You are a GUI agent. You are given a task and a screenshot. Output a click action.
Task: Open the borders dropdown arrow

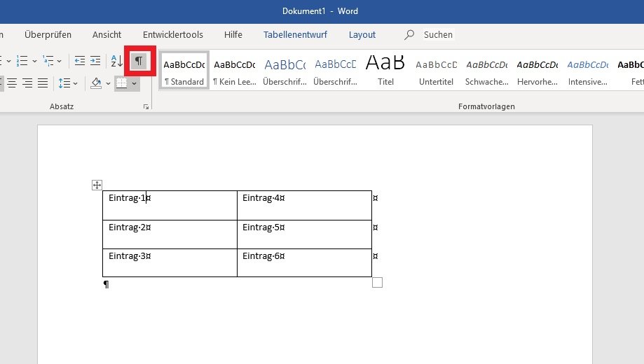point(135,83)
